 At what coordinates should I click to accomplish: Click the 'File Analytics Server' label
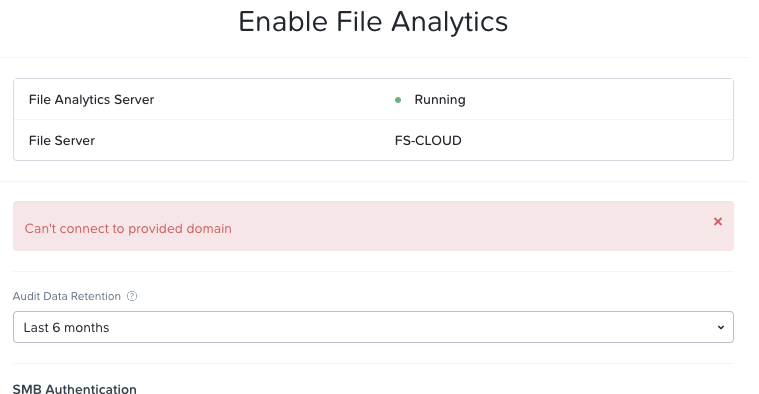[91, 100]
